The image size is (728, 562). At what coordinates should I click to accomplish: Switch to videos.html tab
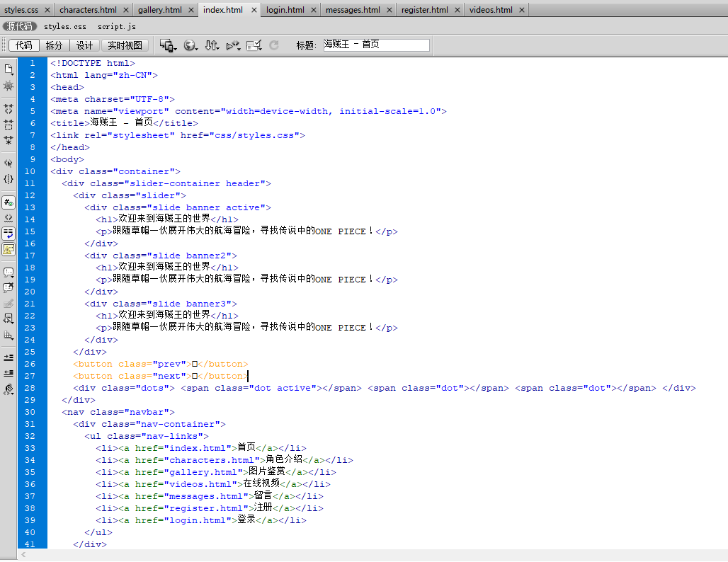tap(491, 10)
